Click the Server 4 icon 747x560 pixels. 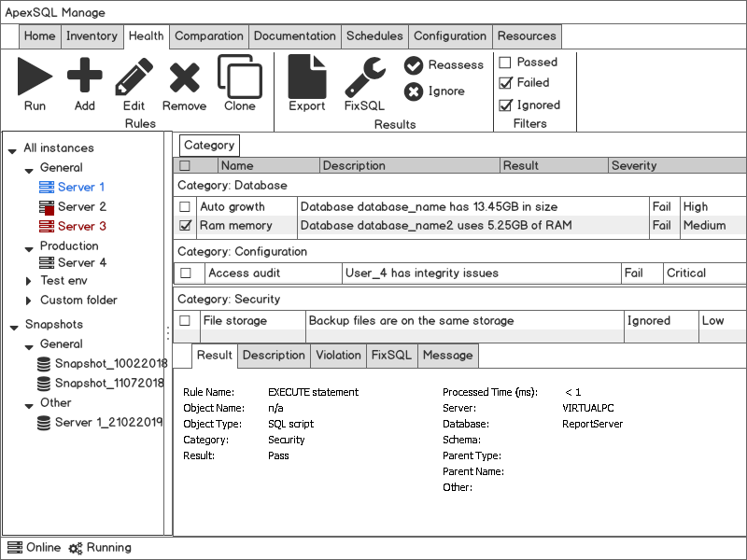[x=46, y=262]
